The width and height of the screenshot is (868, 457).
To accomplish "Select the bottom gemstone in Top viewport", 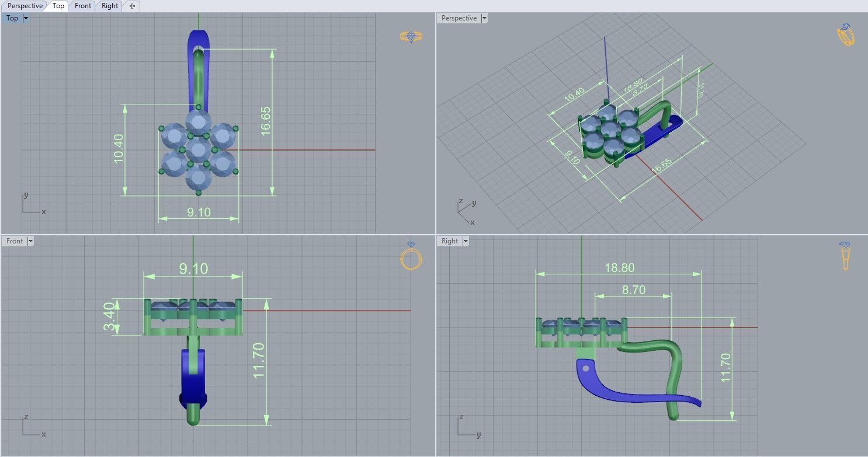I will click(198, 177).
